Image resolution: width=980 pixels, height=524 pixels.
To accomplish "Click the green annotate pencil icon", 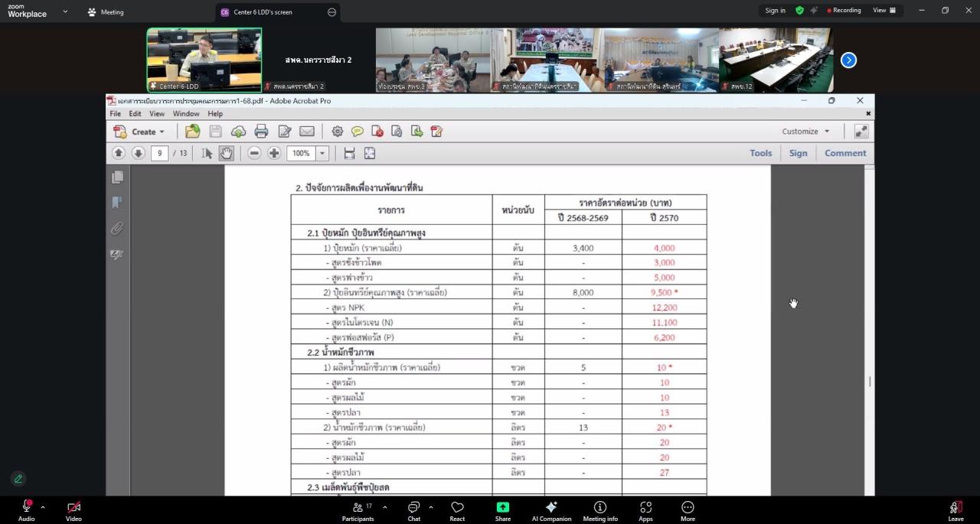I will coord(18,479).
